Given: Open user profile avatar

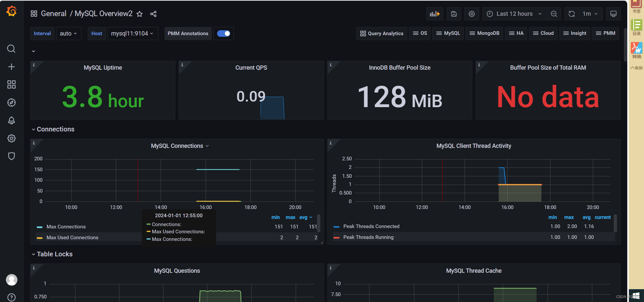Looking at the screenshot, I should point(12,280).
